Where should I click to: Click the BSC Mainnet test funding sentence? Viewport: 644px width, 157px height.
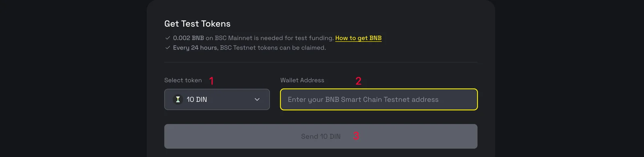coord(270,38)
